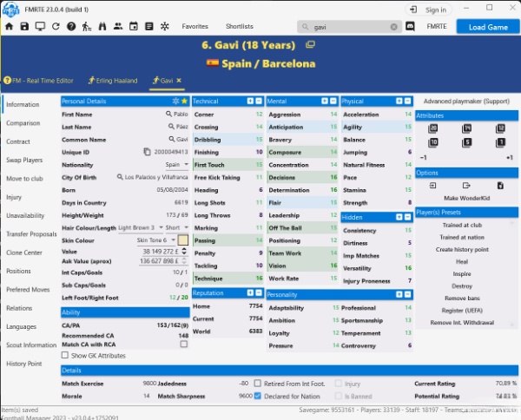The image size is (521, 420).
Task: Click the import icon under Options
Action: pyautogui.click(x=432, y=185)
